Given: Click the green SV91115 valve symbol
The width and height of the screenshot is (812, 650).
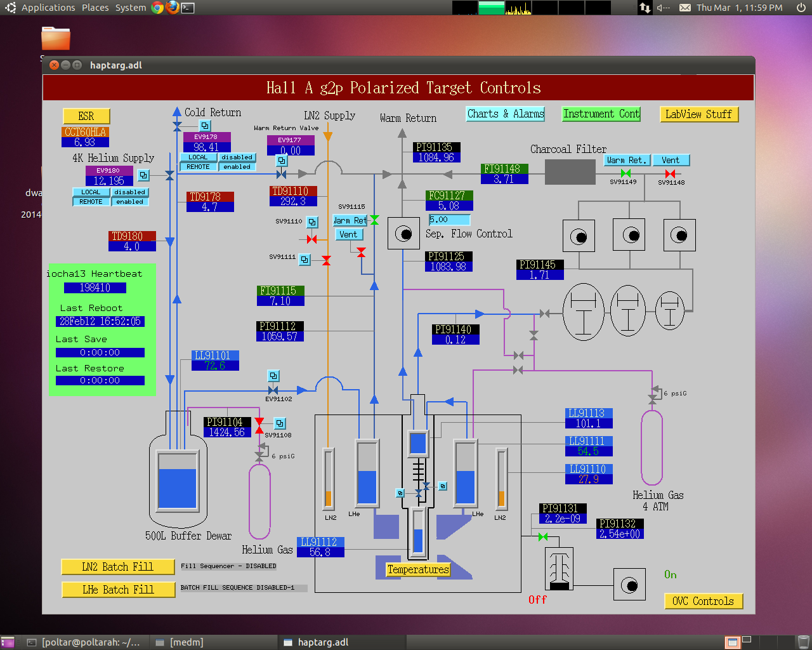Looking at the screenshot, I should click(x=374, y=220).
